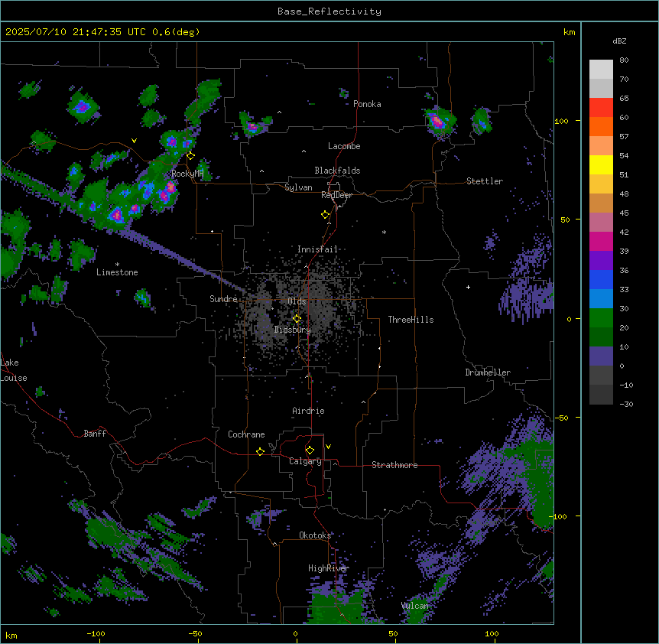Click the yellow diamond marker south of RedDeer

pyautogui.click(x=326, y=215)
